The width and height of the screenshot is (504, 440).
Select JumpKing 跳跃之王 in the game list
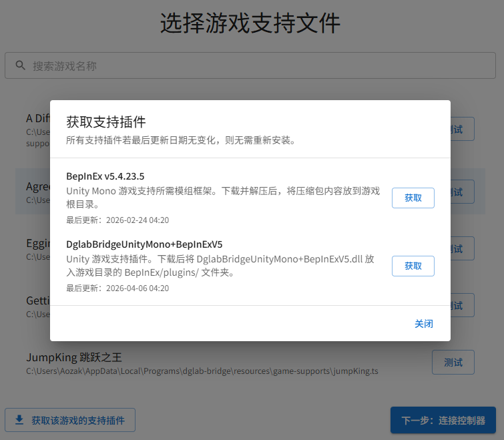[74, 357]
